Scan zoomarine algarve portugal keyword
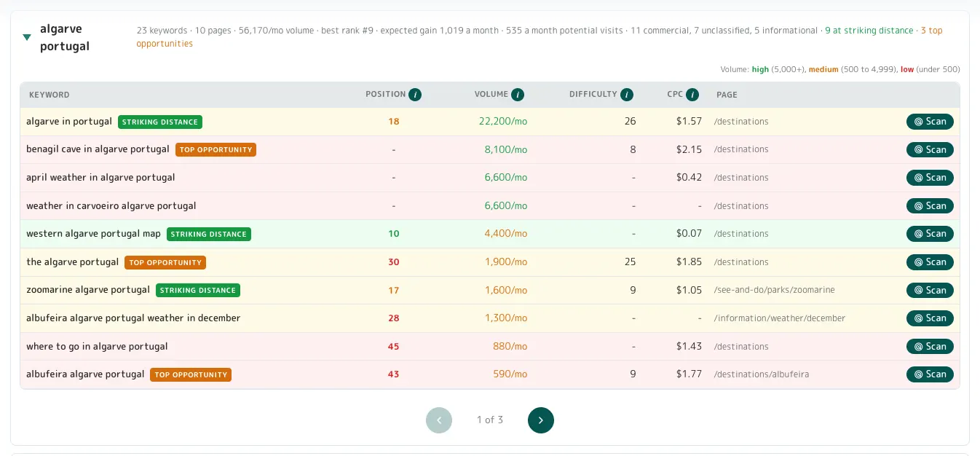Image resolution: width=980 pixels, height=456 pixels. click(930, 290)
